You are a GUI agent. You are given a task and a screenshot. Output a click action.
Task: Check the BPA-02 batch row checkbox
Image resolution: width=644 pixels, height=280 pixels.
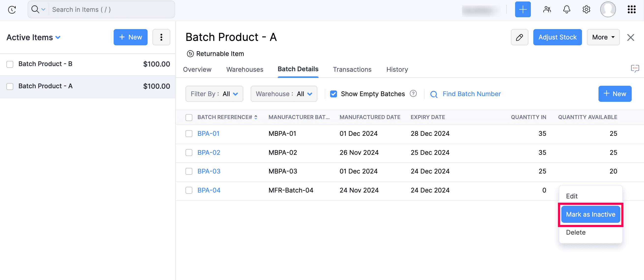pyautogui.click(x=189, y=153)
